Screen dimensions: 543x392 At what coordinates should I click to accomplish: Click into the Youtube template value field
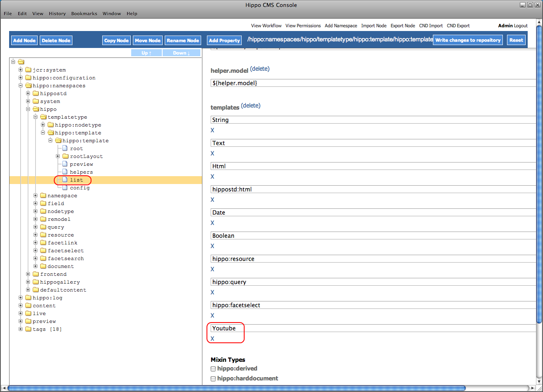[372, 328]
